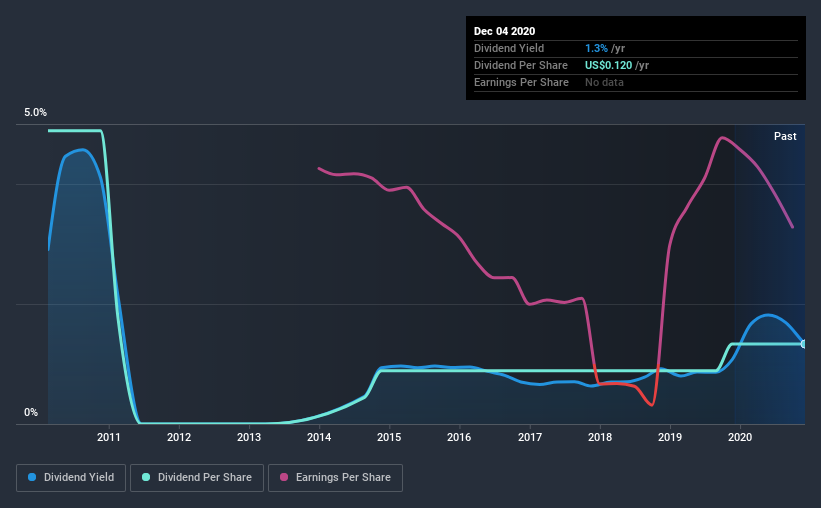Click the No data earnings text

[x=605, y=82]
